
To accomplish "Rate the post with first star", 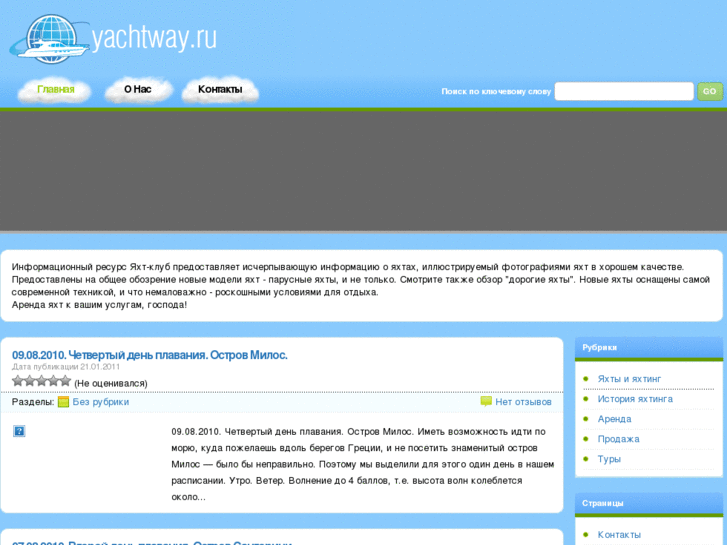I will [18, 381].
